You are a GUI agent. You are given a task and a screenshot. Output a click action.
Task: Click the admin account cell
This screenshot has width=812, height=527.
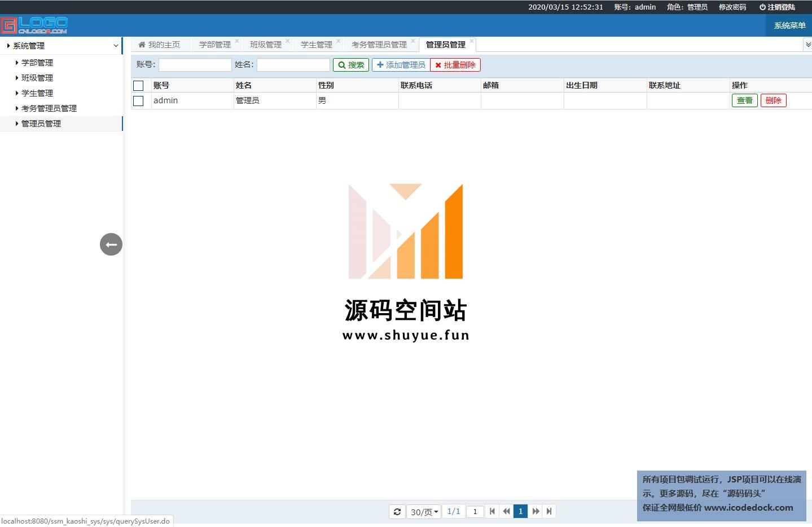click(x=192, y=100)
